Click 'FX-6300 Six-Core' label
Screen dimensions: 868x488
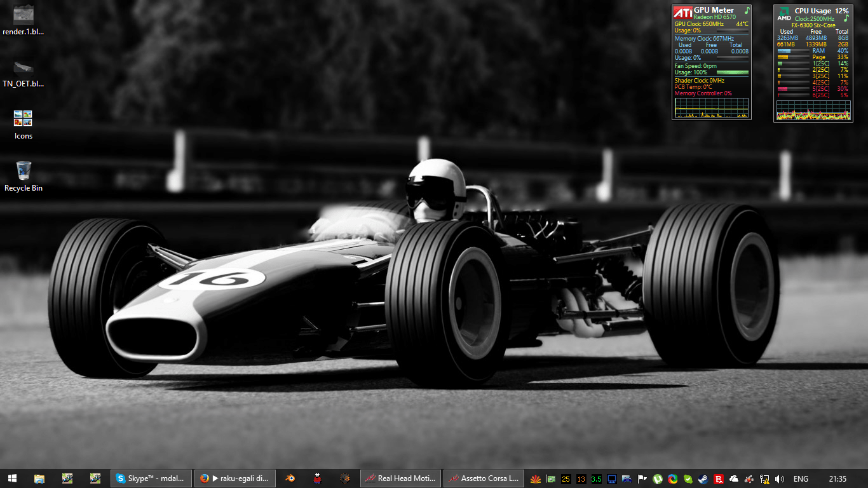[x=813, y=25]
